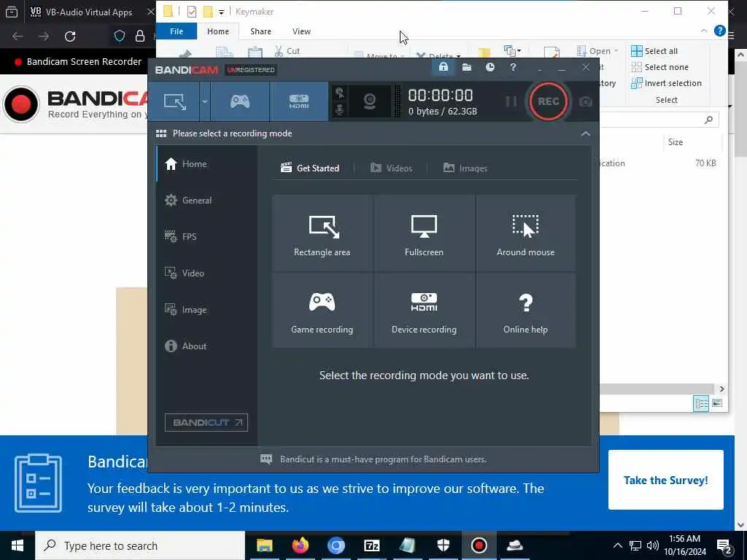The width and height of the screenshot is (747, 560).
Task: Click Invert selection in Explorer ribbon
Action: click(x=666, y=83)
